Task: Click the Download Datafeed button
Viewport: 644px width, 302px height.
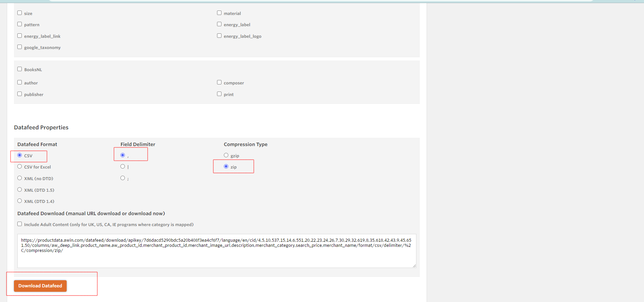Action: (x=40, y=286)
